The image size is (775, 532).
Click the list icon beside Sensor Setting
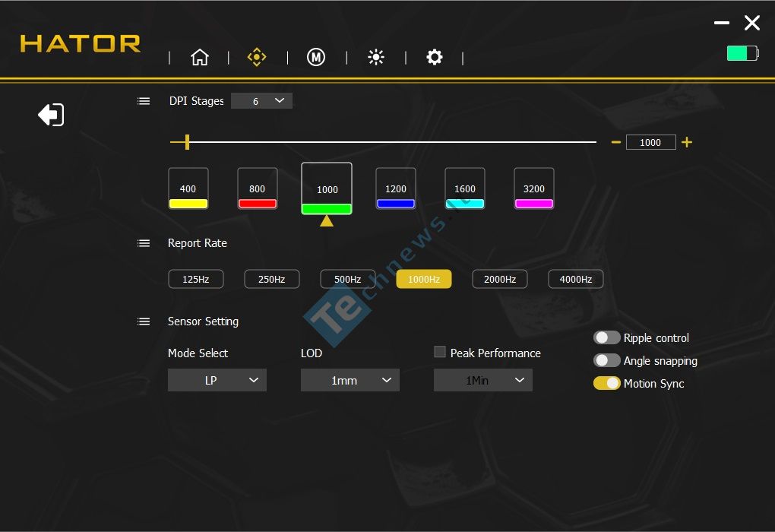point(144,321)
